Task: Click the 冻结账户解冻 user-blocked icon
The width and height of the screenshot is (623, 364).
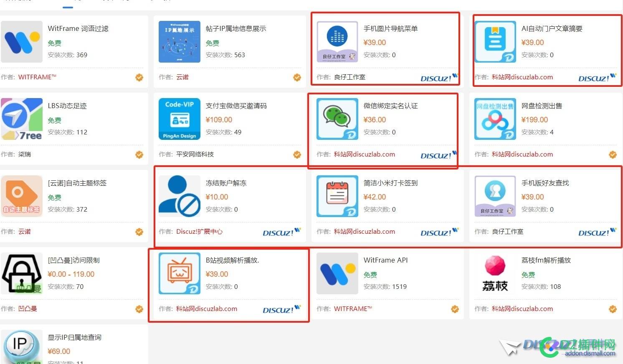Action: (180, 196)
